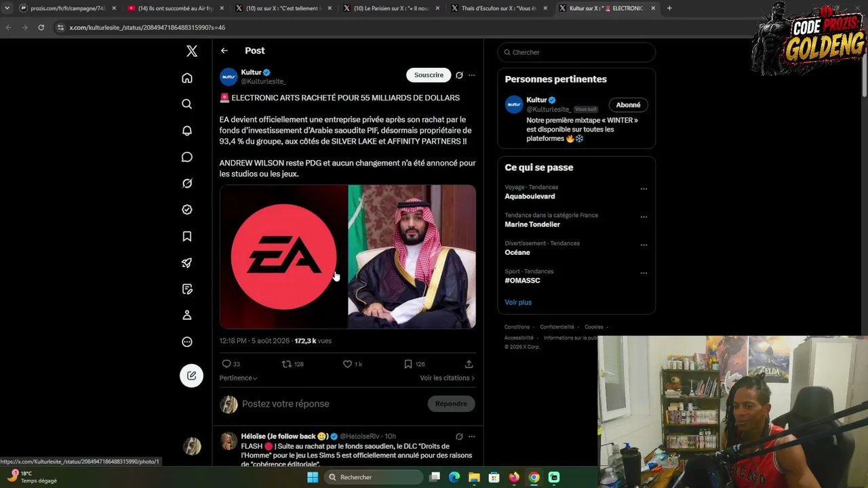This screenshot has width=868, height=488.
Task: Click the X logo in the sidebar
Action: coord(192,51)
